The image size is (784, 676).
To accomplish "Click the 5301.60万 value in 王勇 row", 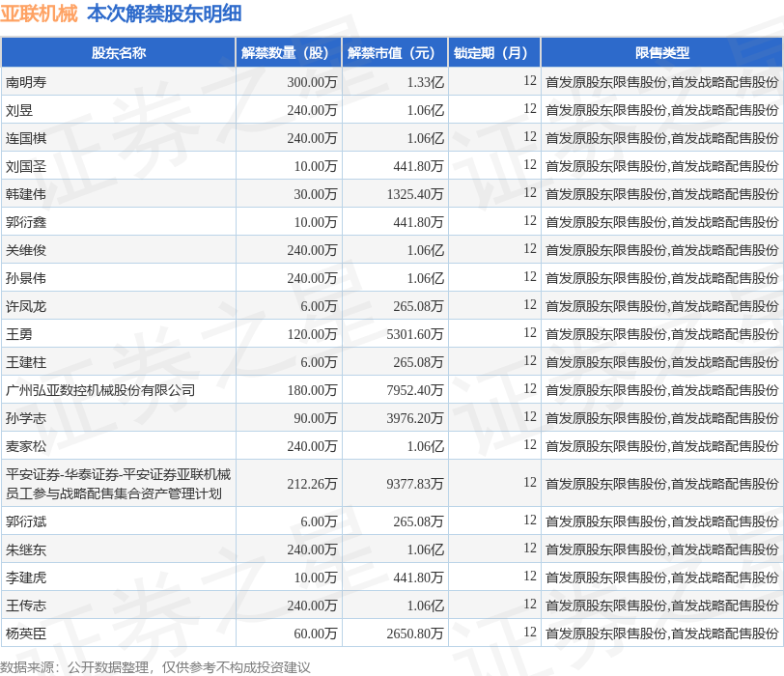I will (x=415, y=334).
